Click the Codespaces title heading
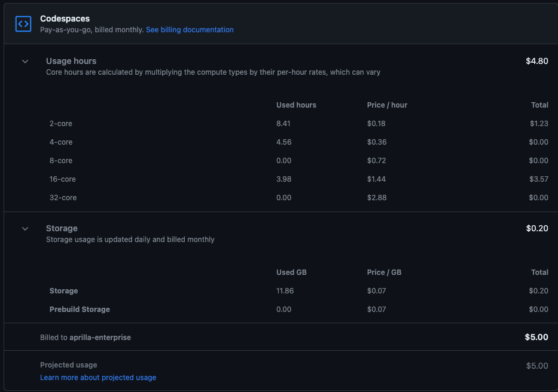This screenshot has height=392, width=558. click(x=65, y=19)
